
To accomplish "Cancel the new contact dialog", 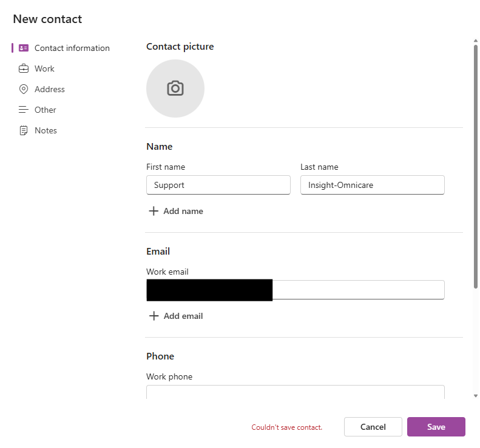I will [373, 427].
